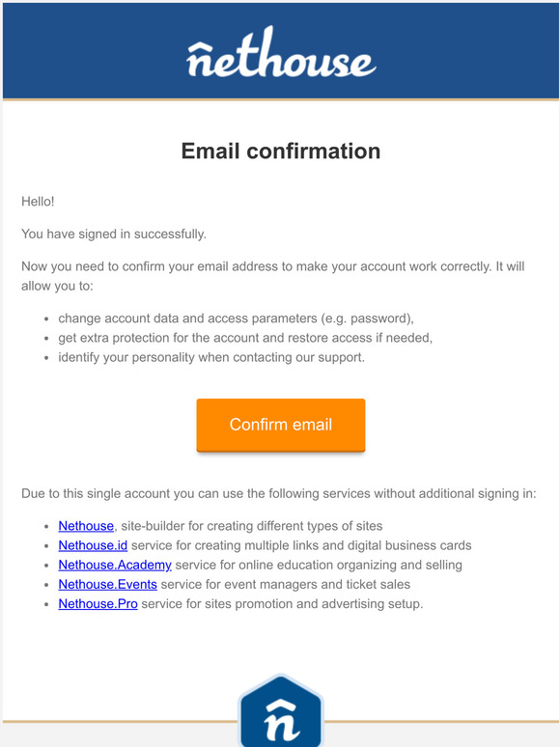This screenshot has height=747, width=560.
Task: Click the 'Now you need to confirm' paragraph
Action: pos(272,276)
